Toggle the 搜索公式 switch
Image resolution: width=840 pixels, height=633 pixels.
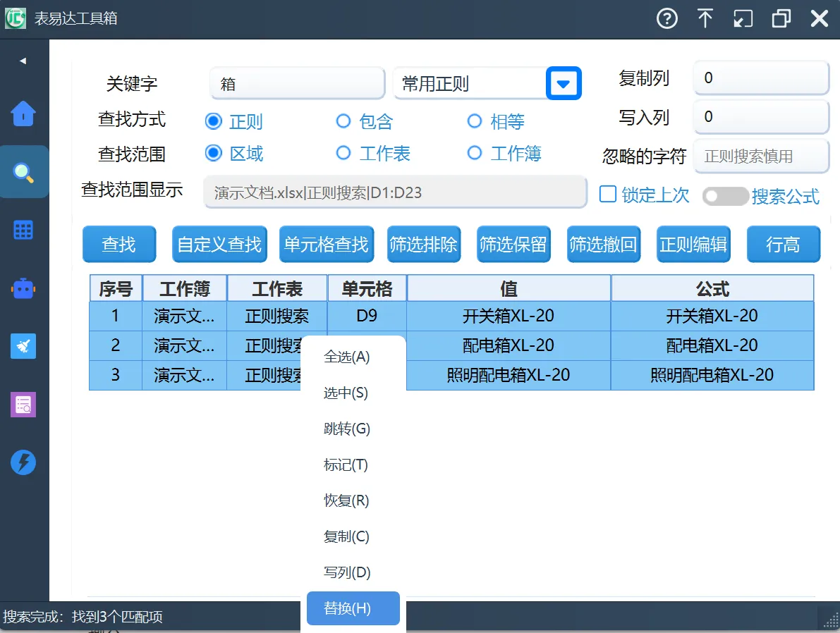coord(725,197)
